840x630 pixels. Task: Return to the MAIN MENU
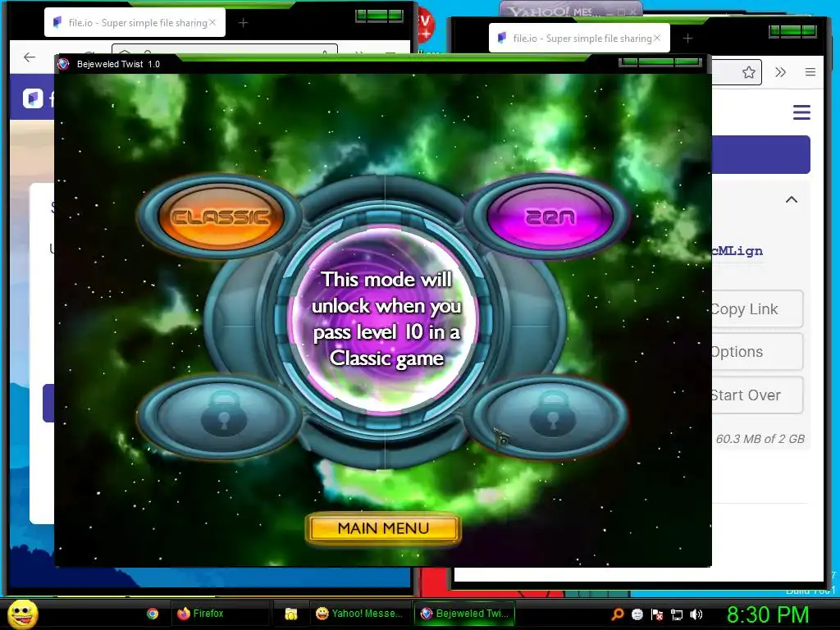[x=383, y=529]
